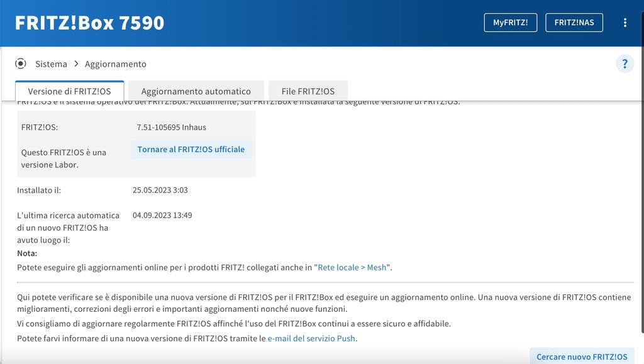644x364 pixels.
Task: Click the page vertical scrollbar
Action: 642,172
